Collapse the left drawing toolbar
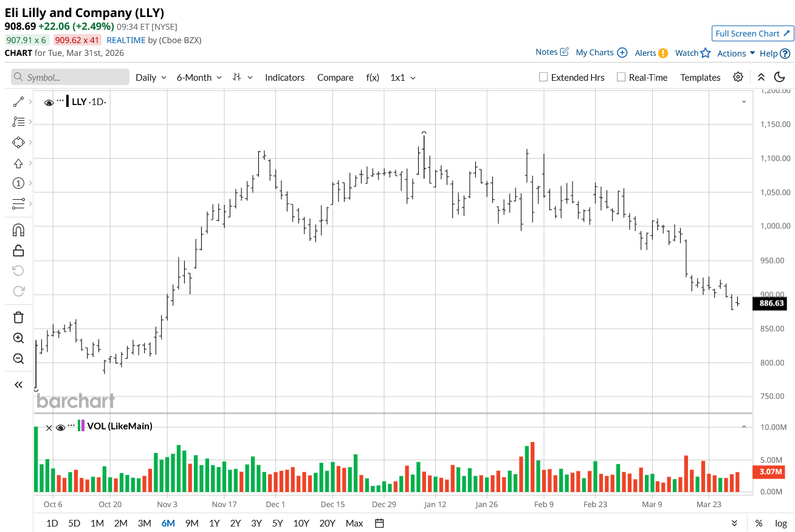The image size is (795, 532). pyautogui.click(x=18, y=384)
